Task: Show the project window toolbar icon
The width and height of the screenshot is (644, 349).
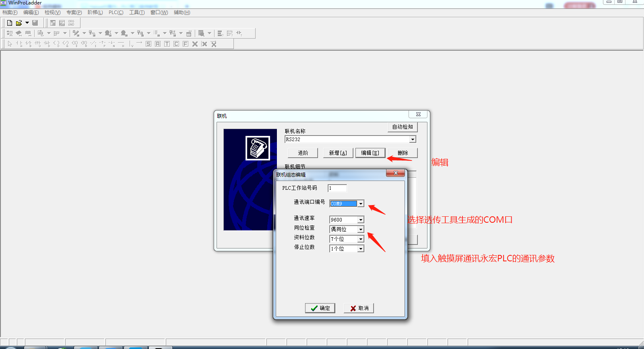Action: click(x=53, y=23)
